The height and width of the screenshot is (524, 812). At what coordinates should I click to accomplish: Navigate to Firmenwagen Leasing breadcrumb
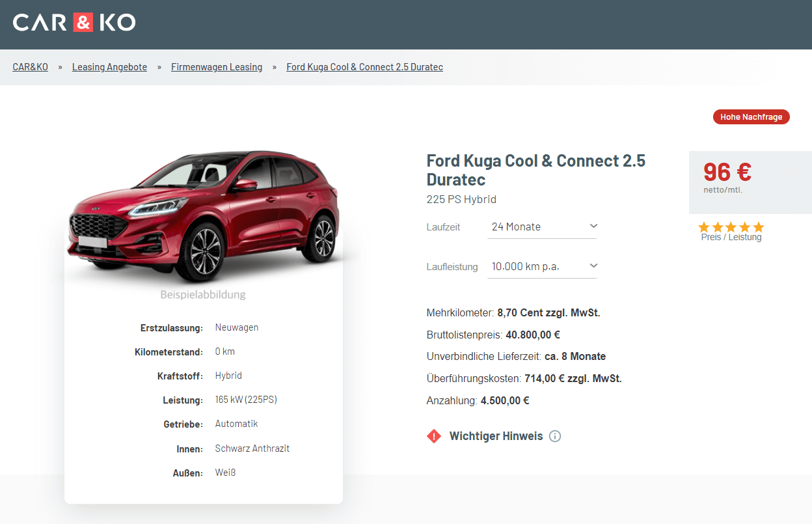click(217, 67)
